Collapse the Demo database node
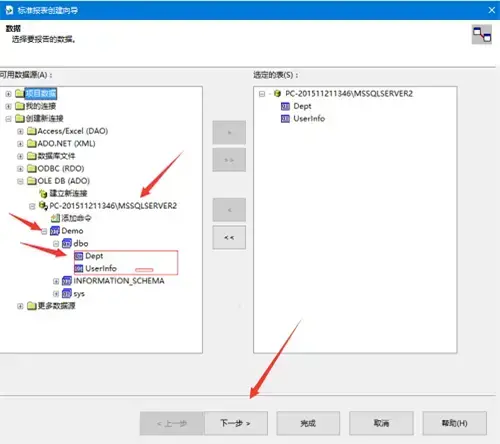Screen dimensions: 500x444 click(x=44, y=231)
